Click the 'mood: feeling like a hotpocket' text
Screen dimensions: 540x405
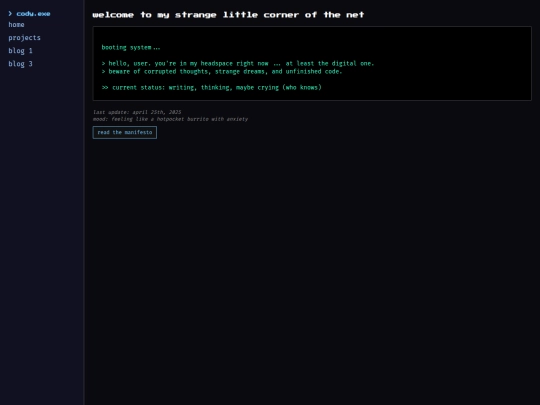pos(170,119)
